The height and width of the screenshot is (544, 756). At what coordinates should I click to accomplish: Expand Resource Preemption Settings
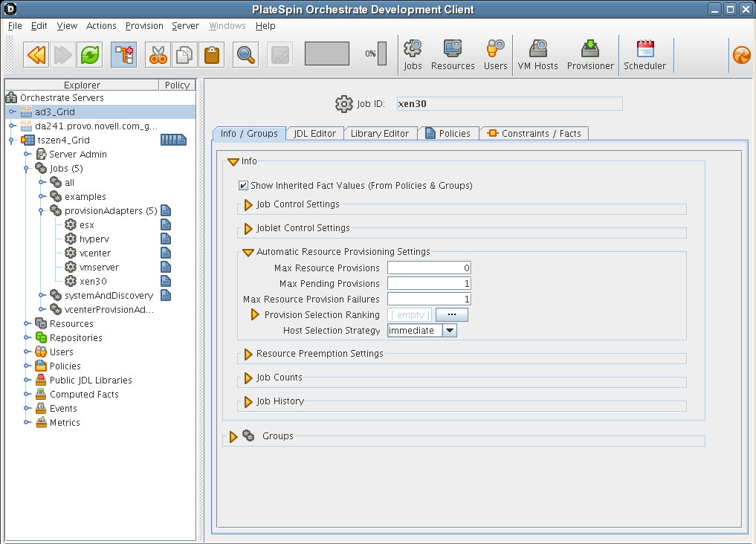pos(248,354)
